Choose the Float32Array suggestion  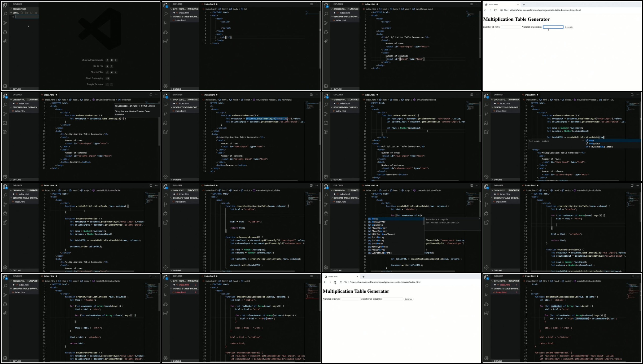pyautogui.click(x=395, y=228)
